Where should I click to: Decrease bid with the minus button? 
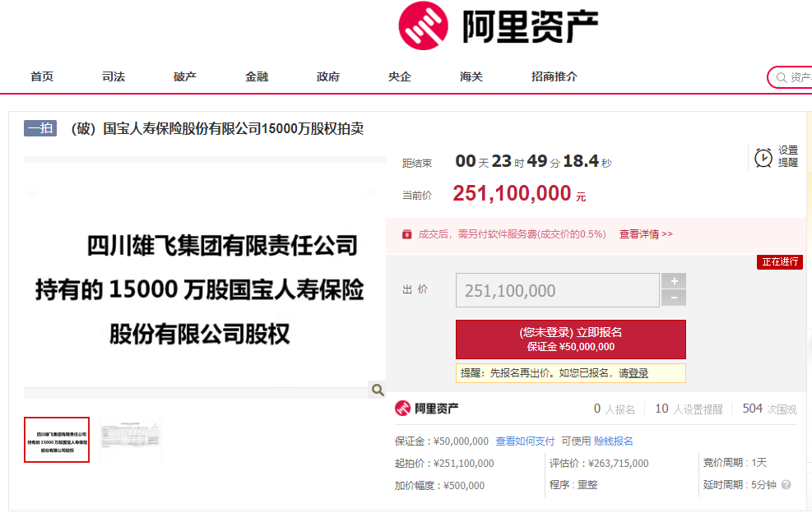(674, 298)
